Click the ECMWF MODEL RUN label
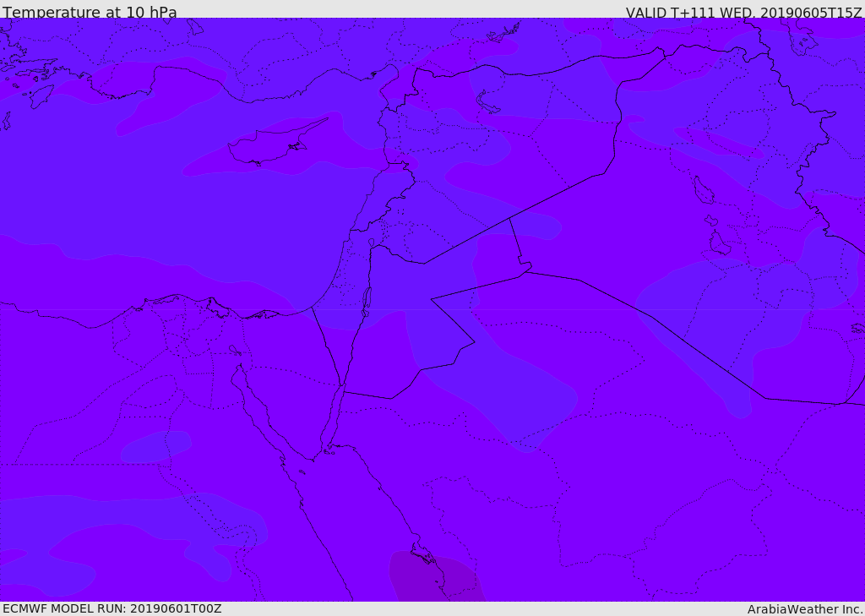Screen dimensions: 865x616 (x=112, y=608)
